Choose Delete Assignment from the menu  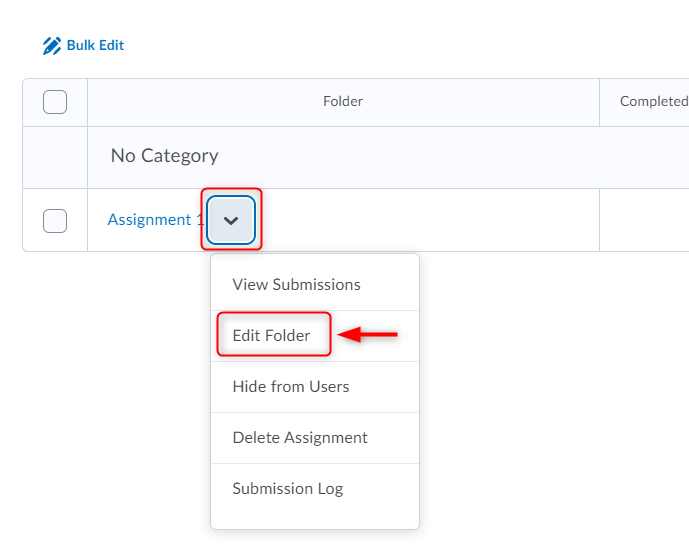pyautogui.click(x=300, y=438)
